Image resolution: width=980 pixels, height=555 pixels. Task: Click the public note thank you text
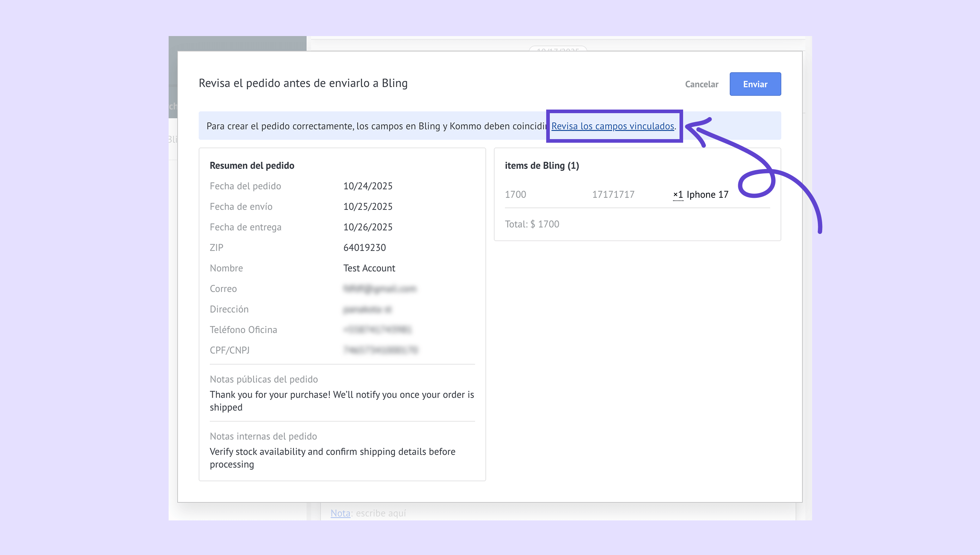[342, 401]
